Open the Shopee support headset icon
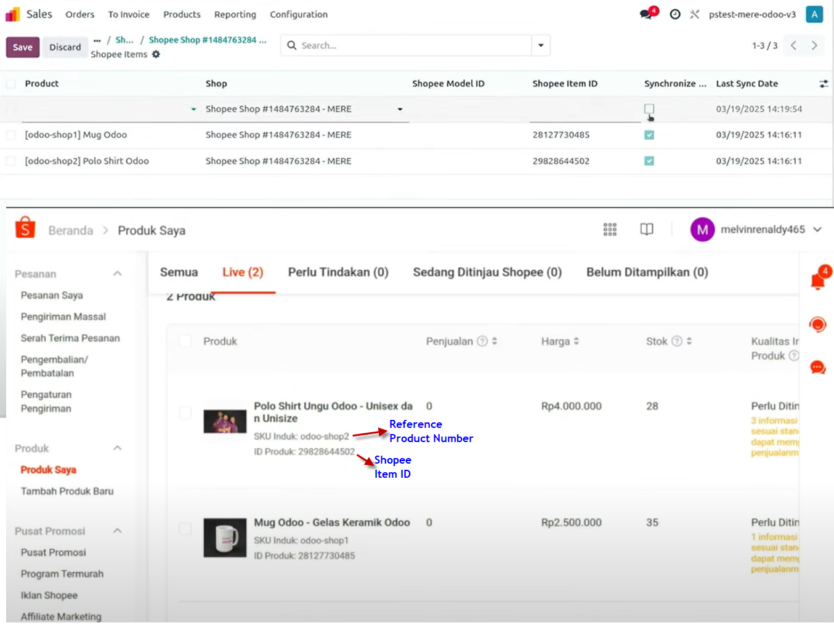Image resolution: width=834 pixels, height=644 pixels. coord(818,324)
